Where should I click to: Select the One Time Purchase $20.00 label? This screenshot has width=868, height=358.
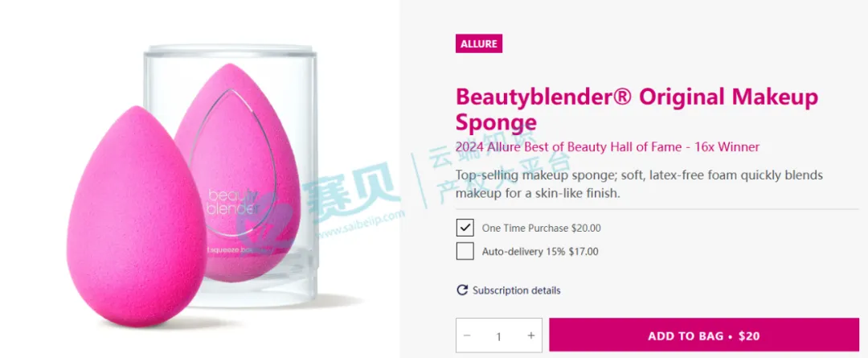pyautogui.click(x=541, y=228)
